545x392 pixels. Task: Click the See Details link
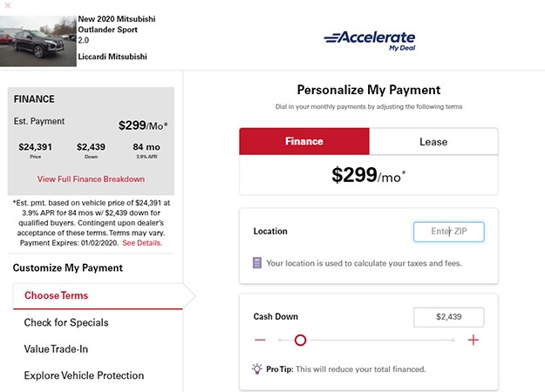pyautogui.click(x=142, y=243)
